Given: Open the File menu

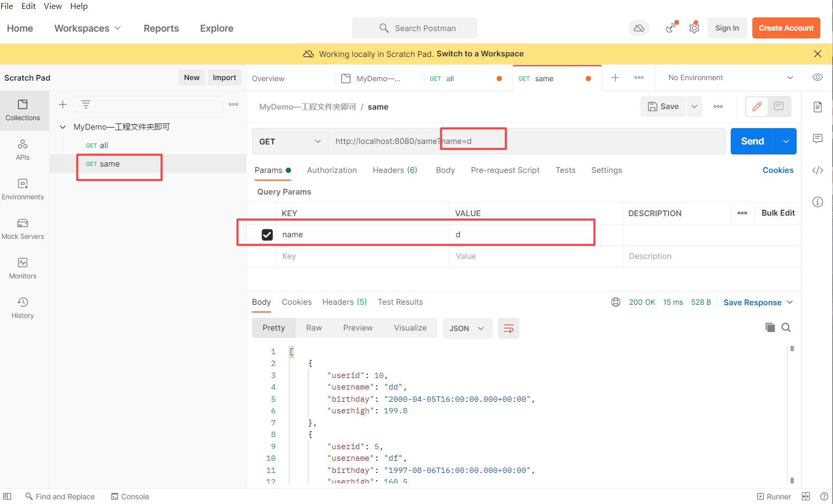Looking at the screenshot, I should 7,6.
